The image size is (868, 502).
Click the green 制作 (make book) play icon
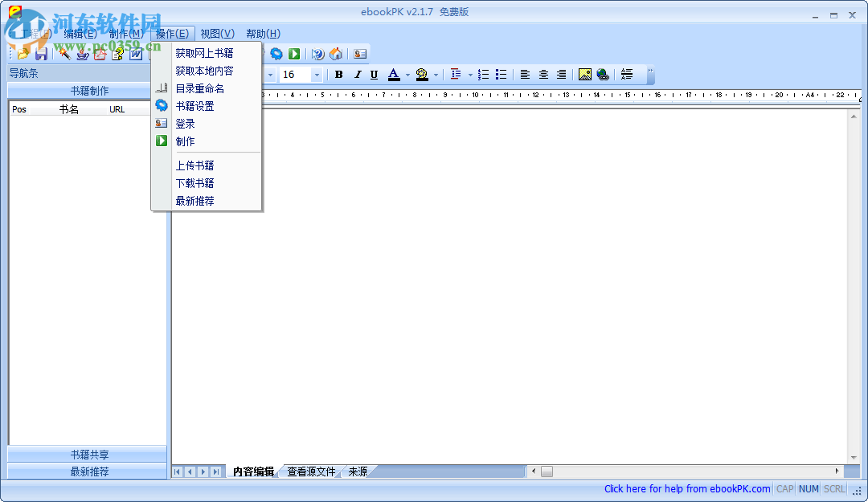pyautogui.click(x=295, y=54)
